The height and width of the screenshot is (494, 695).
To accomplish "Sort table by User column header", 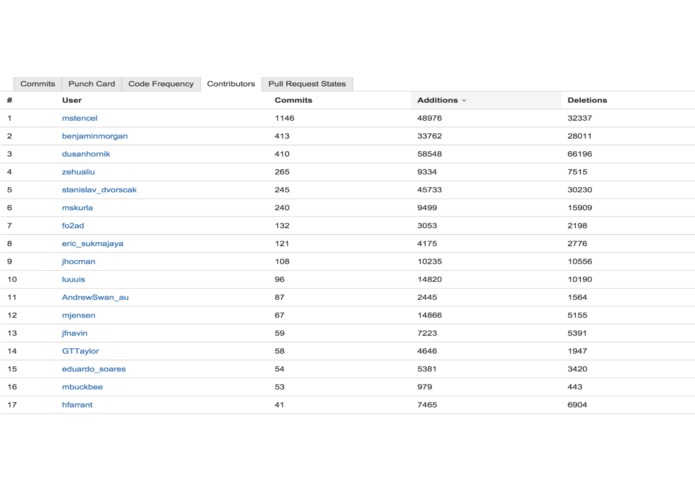I will pos(72,100).
